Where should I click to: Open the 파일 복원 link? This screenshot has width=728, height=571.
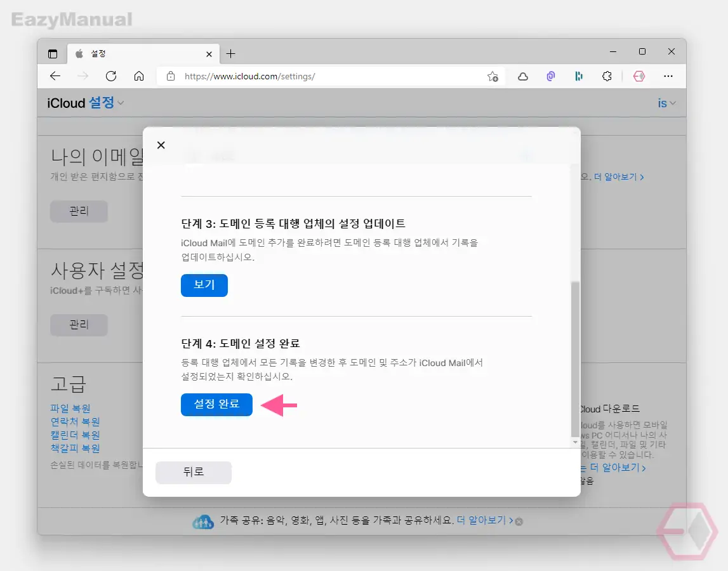tap(70, 409)
